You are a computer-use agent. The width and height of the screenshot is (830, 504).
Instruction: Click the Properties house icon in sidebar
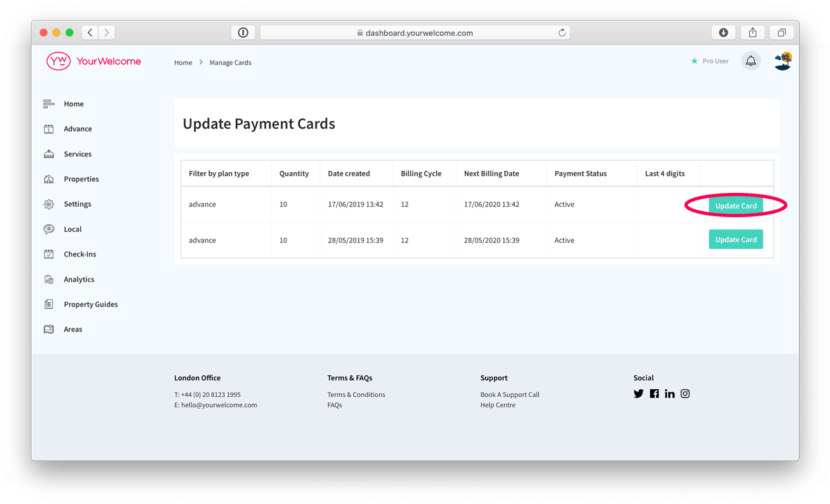48,179
